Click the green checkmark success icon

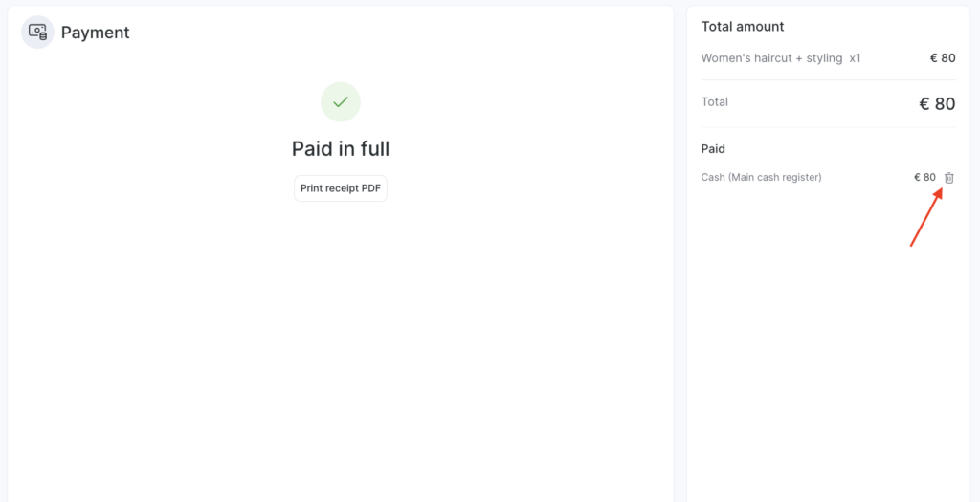coord(341,102)
